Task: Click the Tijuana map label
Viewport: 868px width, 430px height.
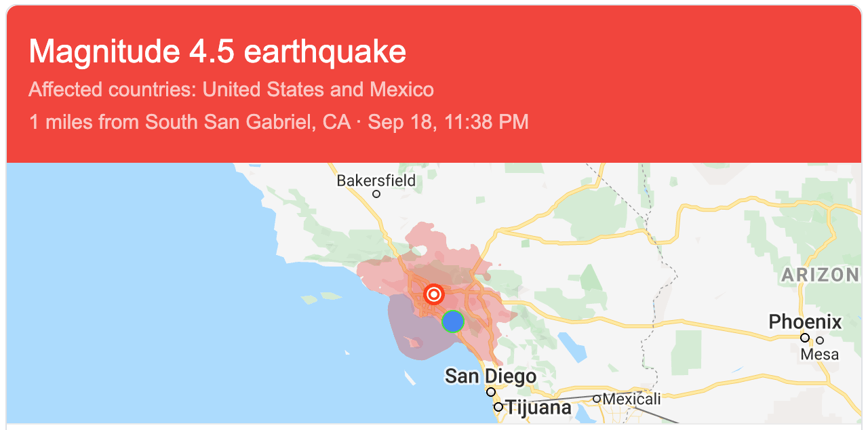Action: (538, 408)
